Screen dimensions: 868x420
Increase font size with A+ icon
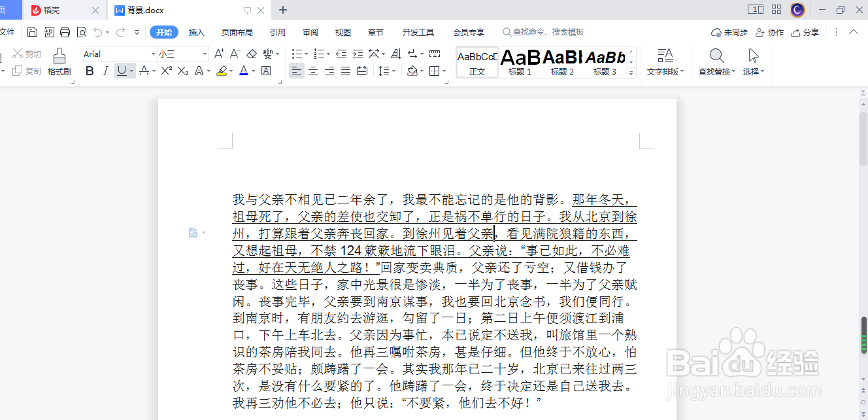220,54
